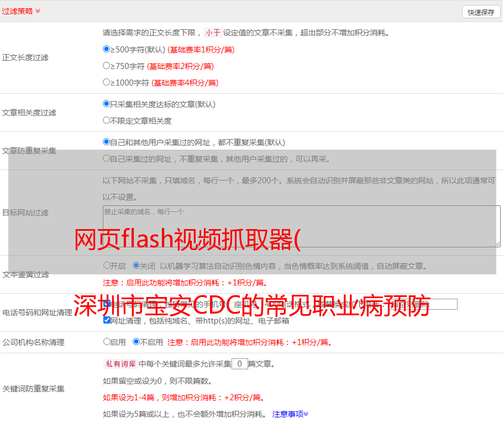Screen dimensions: 504x424
Task: Expand the 注意事项 link
Action: point(290,414)
